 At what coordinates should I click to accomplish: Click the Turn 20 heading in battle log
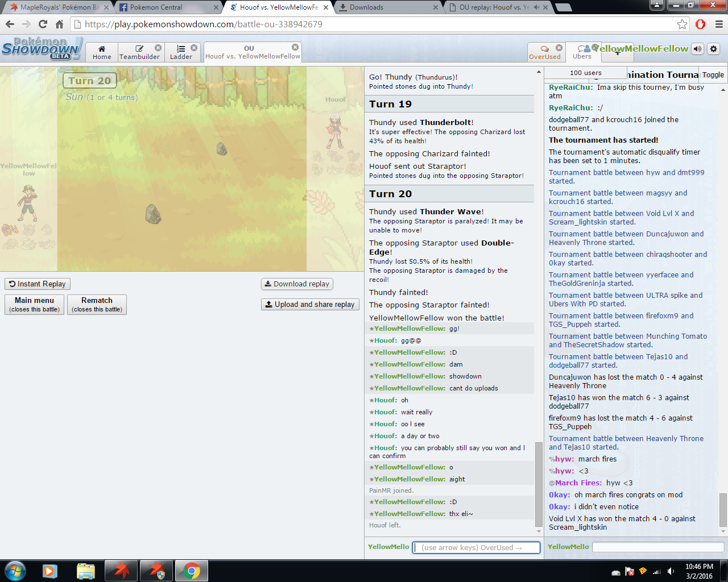click(390, 194)
